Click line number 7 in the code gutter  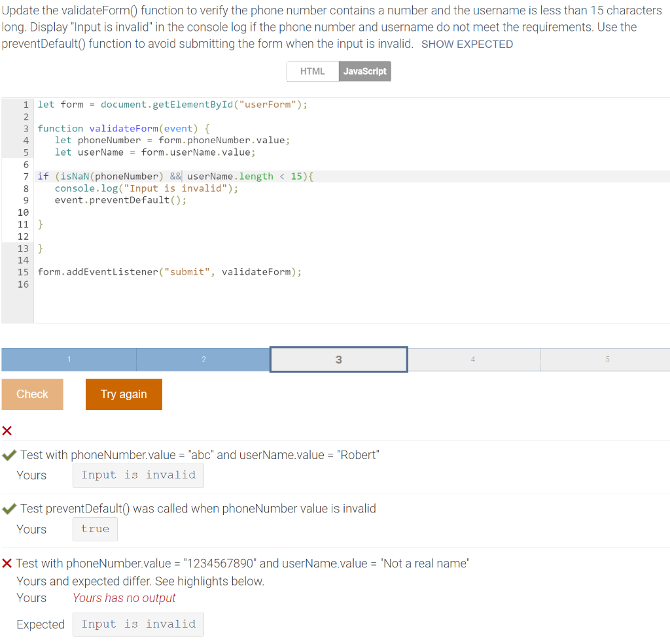pyautogui.click(x=25, y=176)
